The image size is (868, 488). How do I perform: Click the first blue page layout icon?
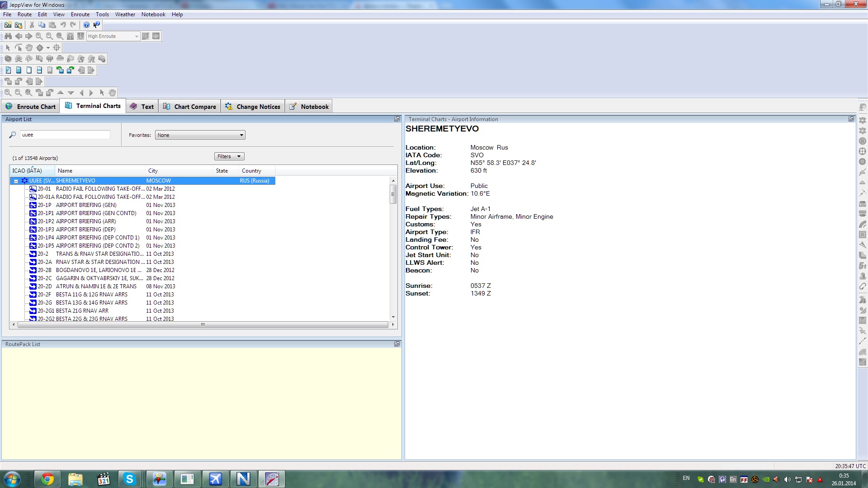8,70
